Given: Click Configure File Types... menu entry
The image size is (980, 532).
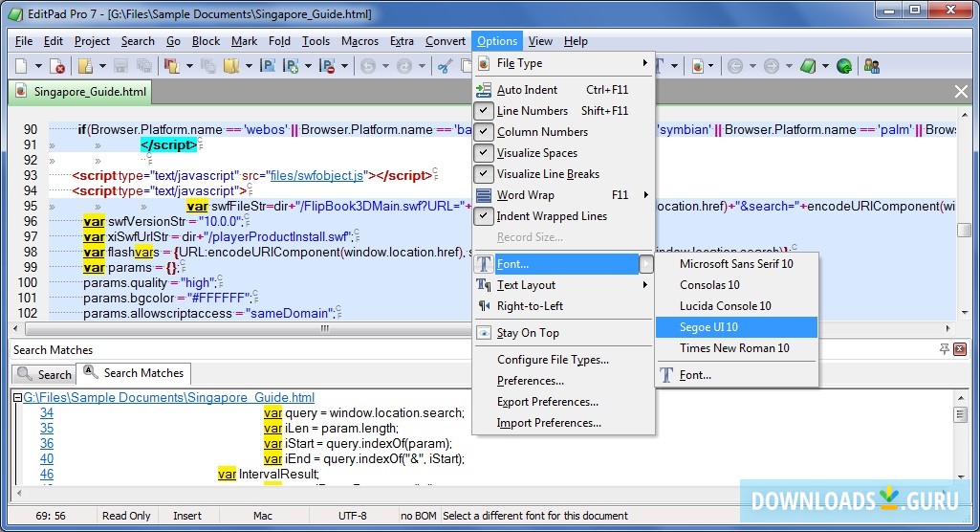Looking at the screenshot, I should [x=563, y=360].
